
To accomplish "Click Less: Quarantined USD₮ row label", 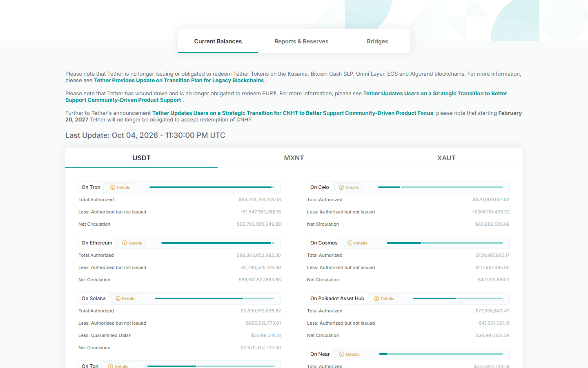I will tap(105, 335).
